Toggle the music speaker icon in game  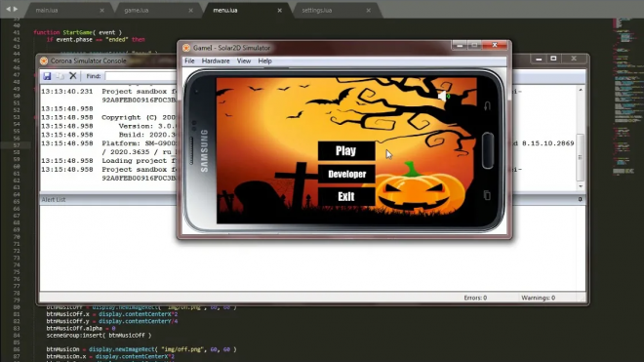[443, 97]
